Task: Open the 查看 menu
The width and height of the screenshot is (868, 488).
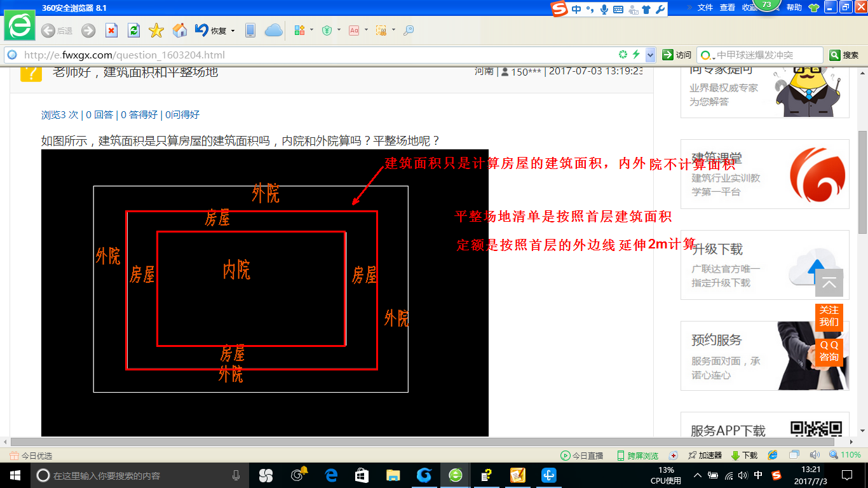Action: coord(728,8)
